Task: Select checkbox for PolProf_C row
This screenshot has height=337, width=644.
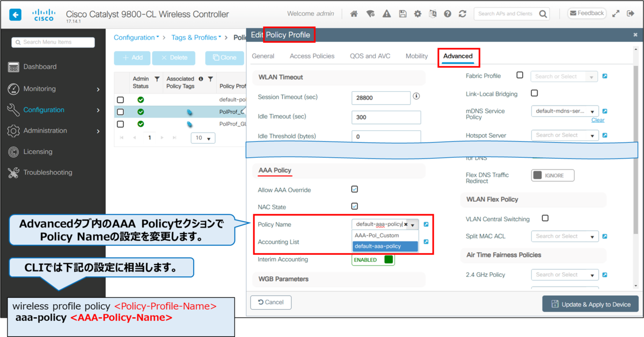Action: pyautogui.click(x=120, y=112)
